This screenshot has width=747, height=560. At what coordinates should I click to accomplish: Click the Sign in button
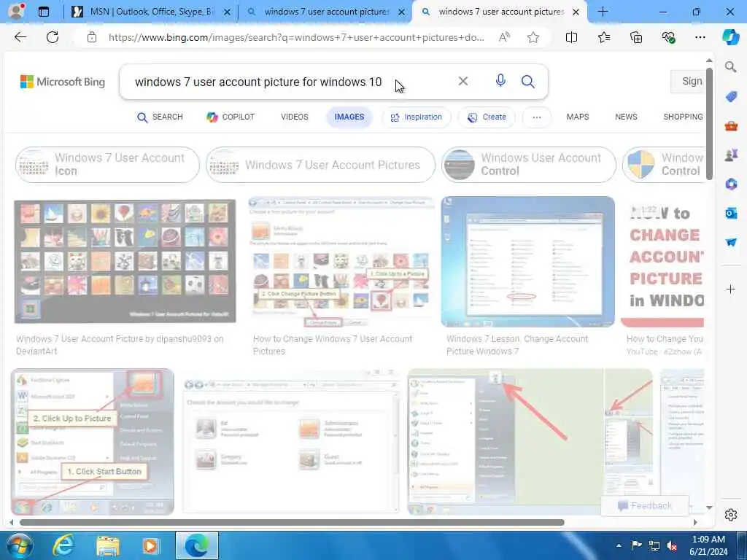(687, 82)
